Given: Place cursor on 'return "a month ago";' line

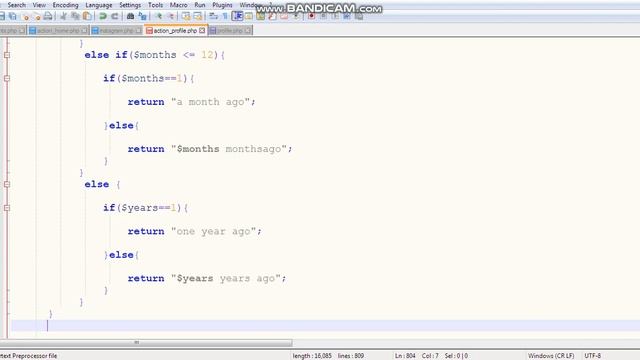Looking at the screenshot, I should pyautogui.click(x=191, y=102).
